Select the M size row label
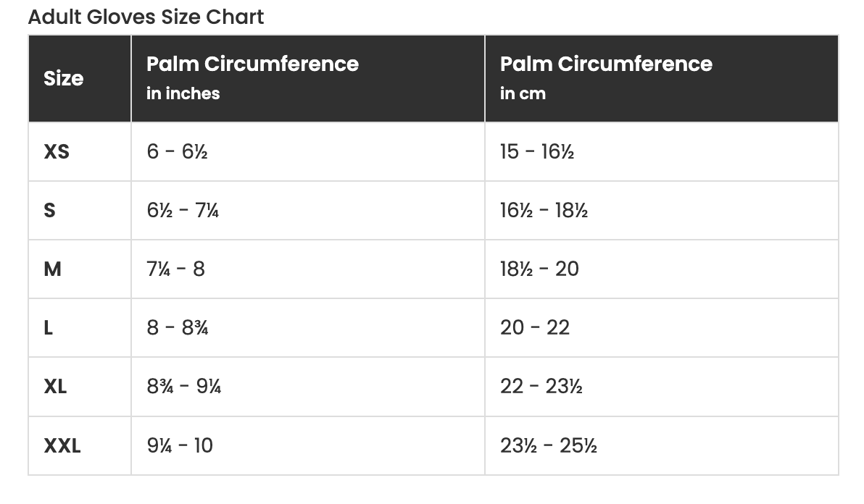Screen dimensions: 864x504 (x=53, y=269)
